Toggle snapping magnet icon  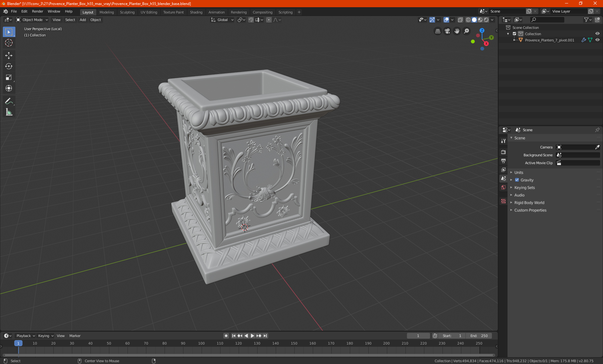[x=251, y=20]
